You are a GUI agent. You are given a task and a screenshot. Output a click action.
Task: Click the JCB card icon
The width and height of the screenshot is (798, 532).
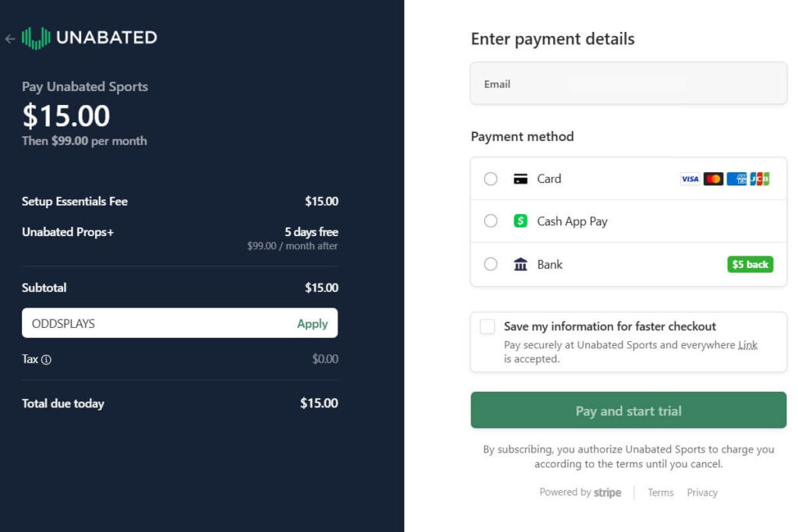(x=761, y=179)
